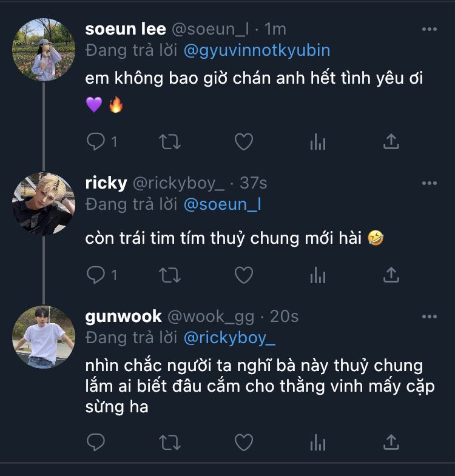This screenshot has height=476, width=455.
Task: Retweet soeun lee's tweet
Action: click(169, 142)
